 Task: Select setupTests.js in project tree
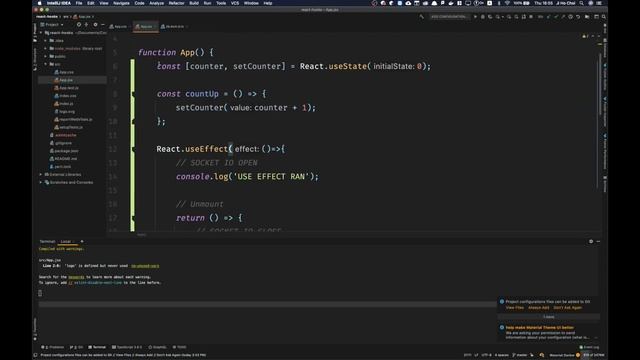pos(69,127)
